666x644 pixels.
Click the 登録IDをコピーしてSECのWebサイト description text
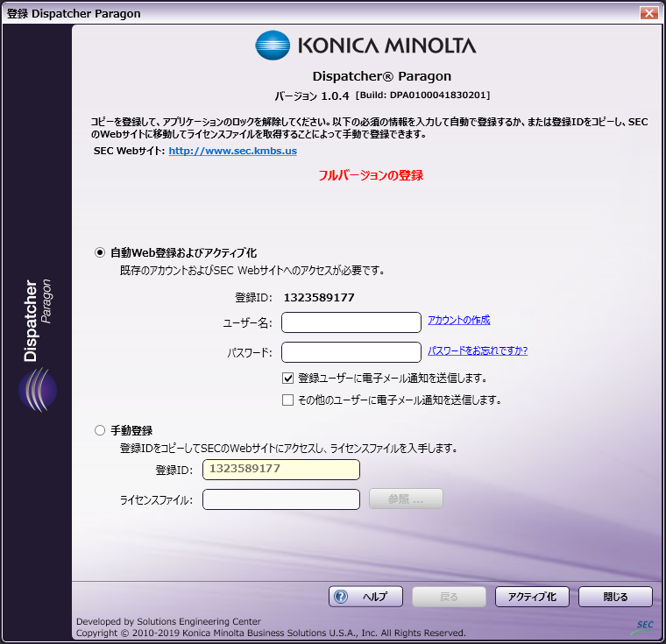pos(288,448)
